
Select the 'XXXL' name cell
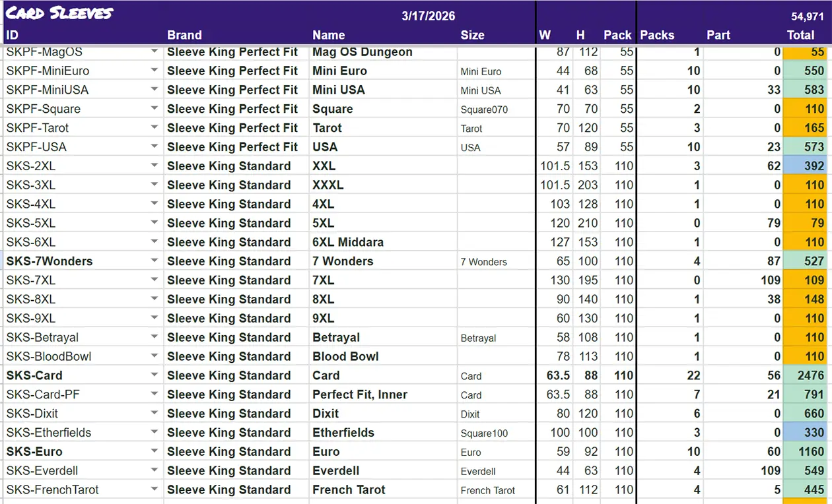pyautogui.click(x=383, y=185)
